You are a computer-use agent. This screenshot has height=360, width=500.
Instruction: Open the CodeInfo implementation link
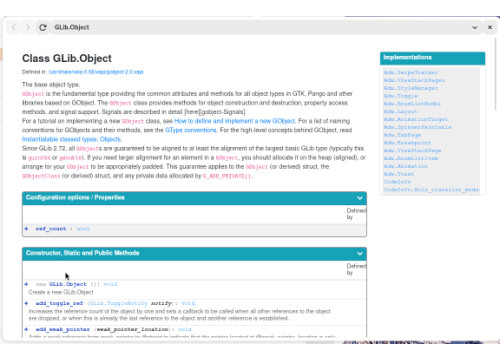[397, 182]
